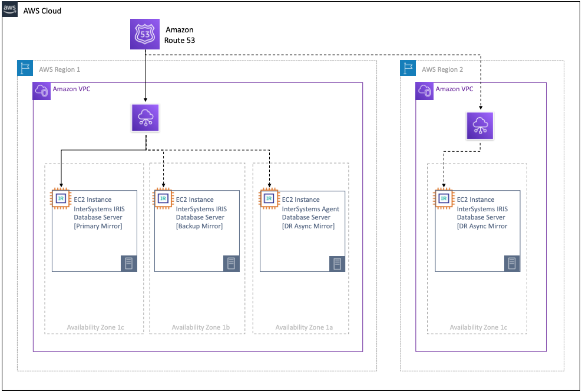The image size is (582, 392).
Task: Click the InterSystems Agent EC2 chip icon
Action: click(269, 198)
